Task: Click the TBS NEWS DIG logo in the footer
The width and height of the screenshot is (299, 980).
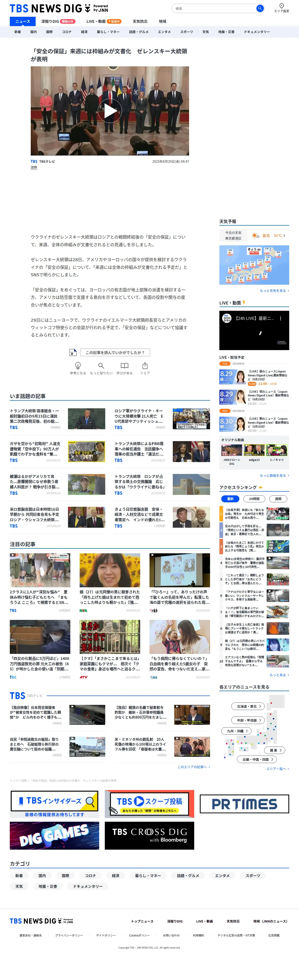Action: (x=41, y=921)
